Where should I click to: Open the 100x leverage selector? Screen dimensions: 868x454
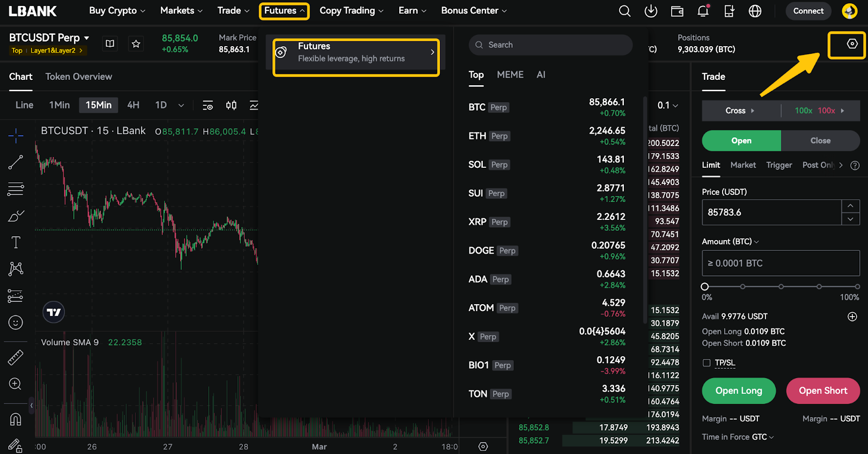[820, 111]
